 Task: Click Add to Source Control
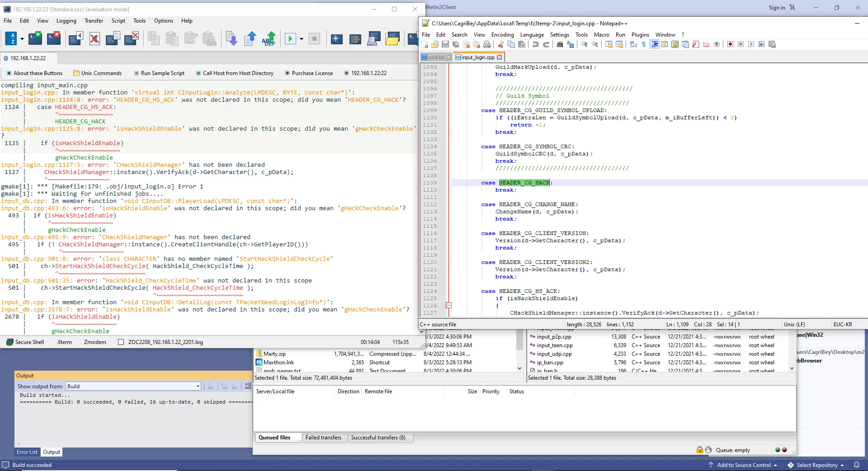744,465
